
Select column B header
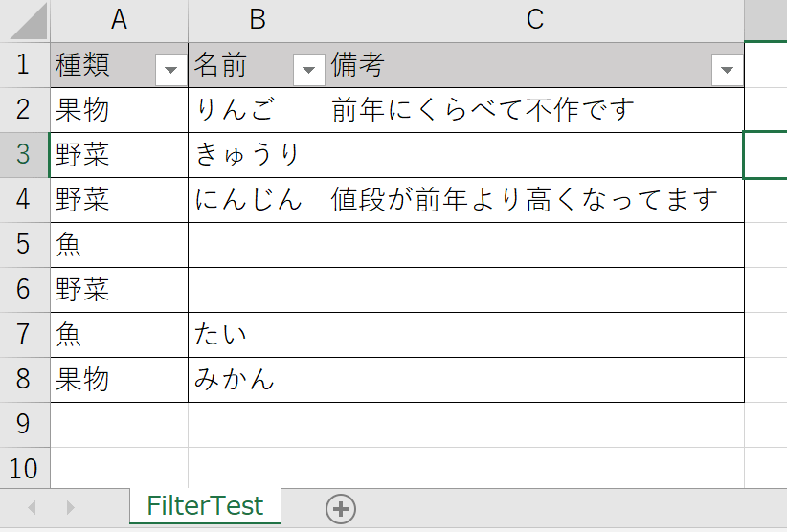tap(257, 19)
